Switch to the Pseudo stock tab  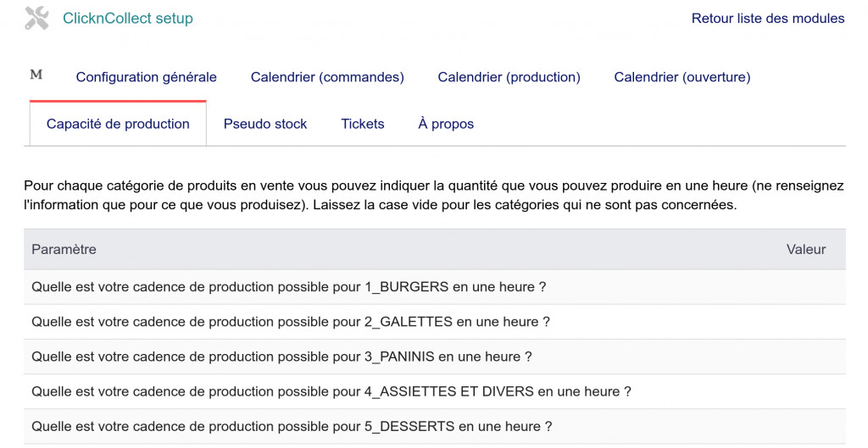(265, 124)
